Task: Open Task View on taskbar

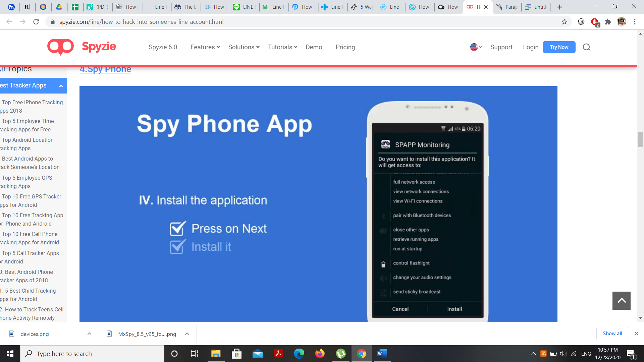Action: (195, 354)
